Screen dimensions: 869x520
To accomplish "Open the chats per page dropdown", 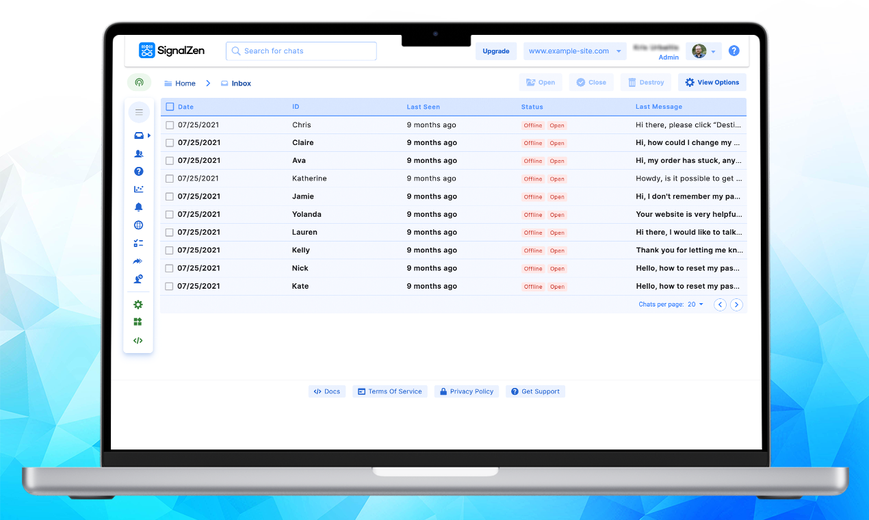I will 696,304.
